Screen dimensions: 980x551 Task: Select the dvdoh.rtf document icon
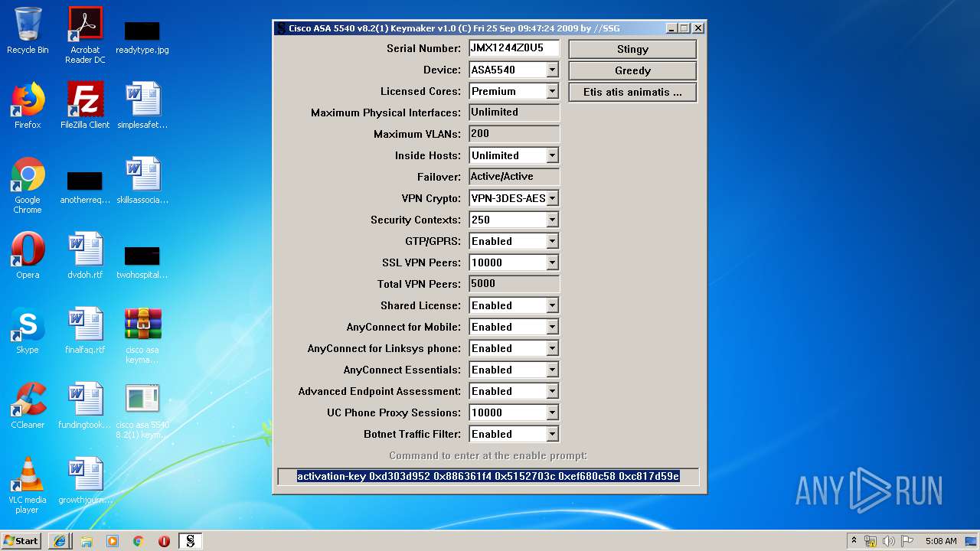[85, 256]
